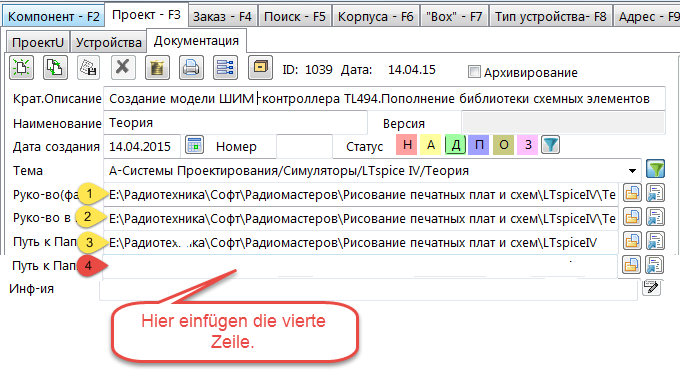Image resolution: width=680 pixels, height=371 pixels.
Task: Create a new document record
Action: 21,68
